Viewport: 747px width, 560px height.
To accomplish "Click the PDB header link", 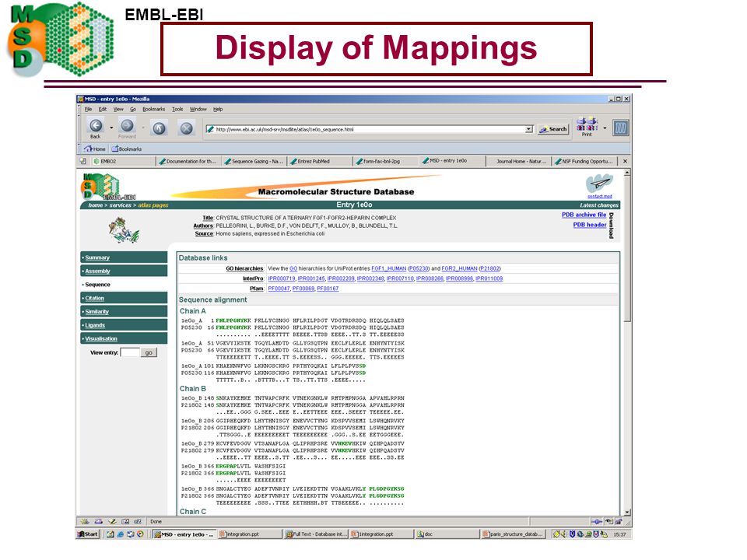I will tap(589, 225).
